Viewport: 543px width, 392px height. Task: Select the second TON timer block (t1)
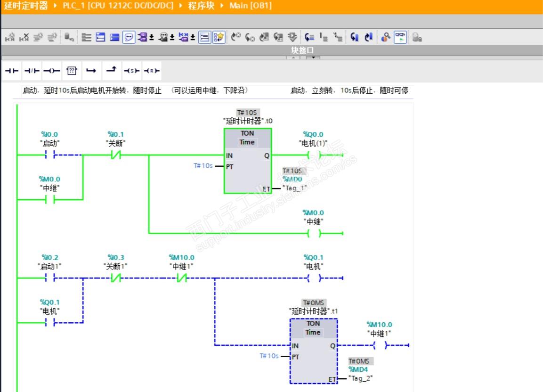click(313, 351)
